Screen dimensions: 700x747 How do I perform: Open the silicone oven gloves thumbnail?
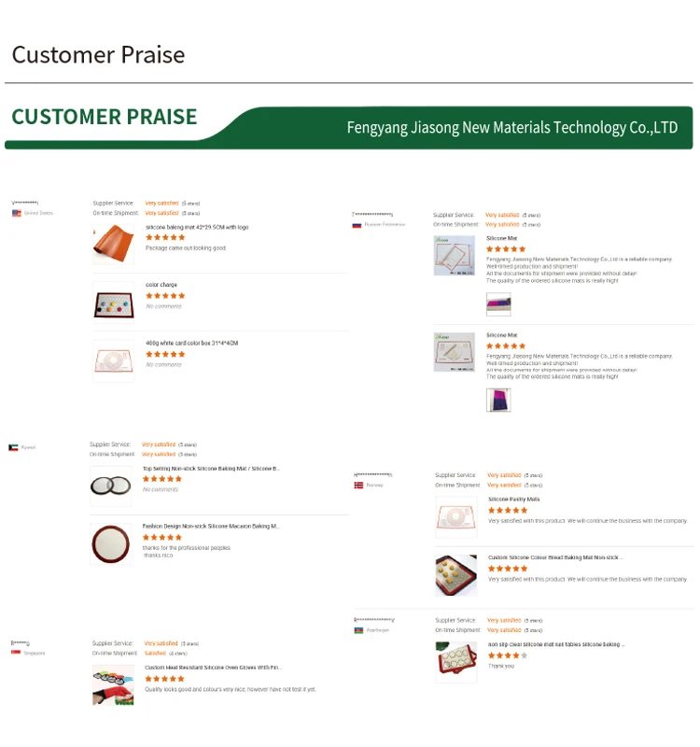pos(113,684)
